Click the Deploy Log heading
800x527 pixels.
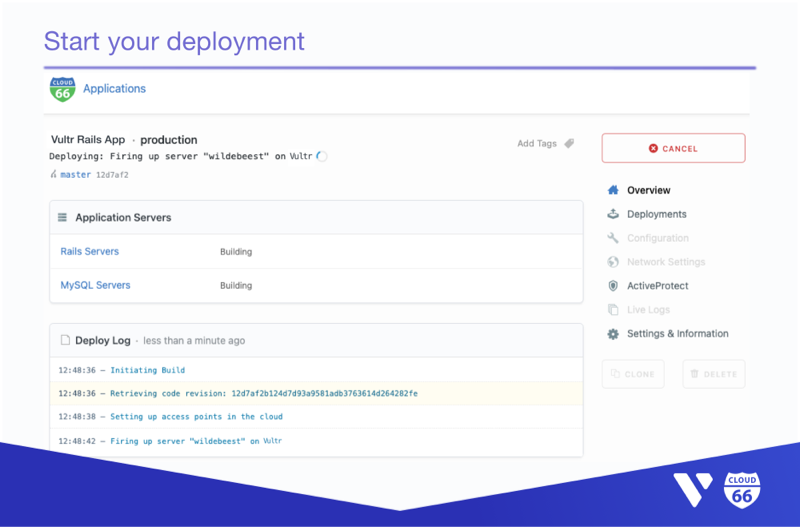click(103, 340)
